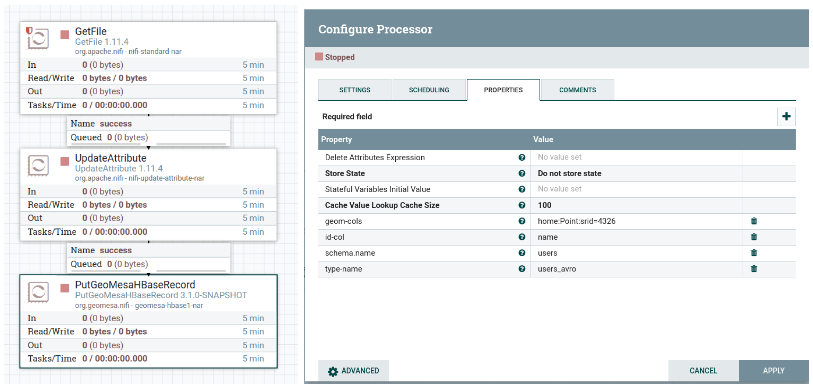Open the Comments tab
The image size is (813, 389).
click(x=578, y=90)
